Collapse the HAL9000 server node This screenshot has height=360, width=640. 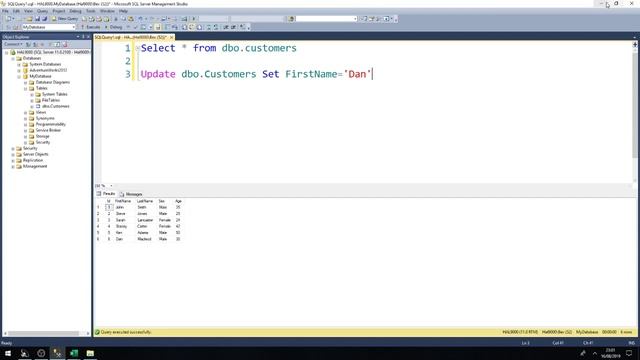click(7, 52)
